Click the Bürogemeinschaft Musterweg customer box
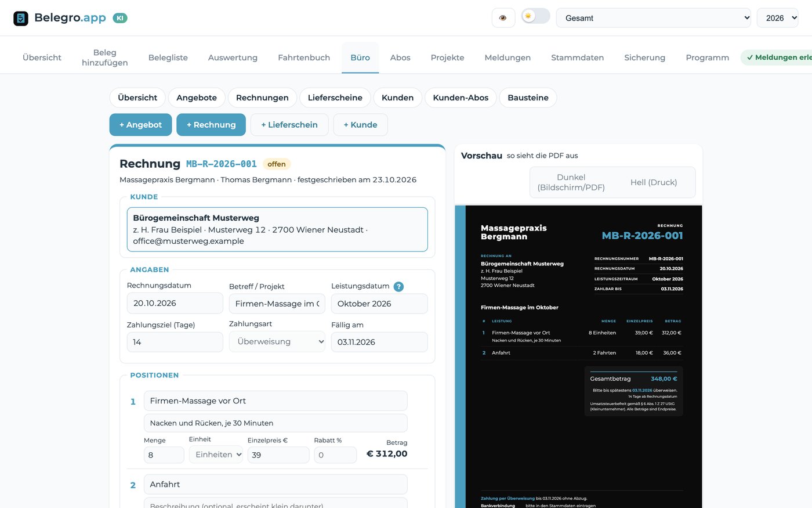 [277, 229]
